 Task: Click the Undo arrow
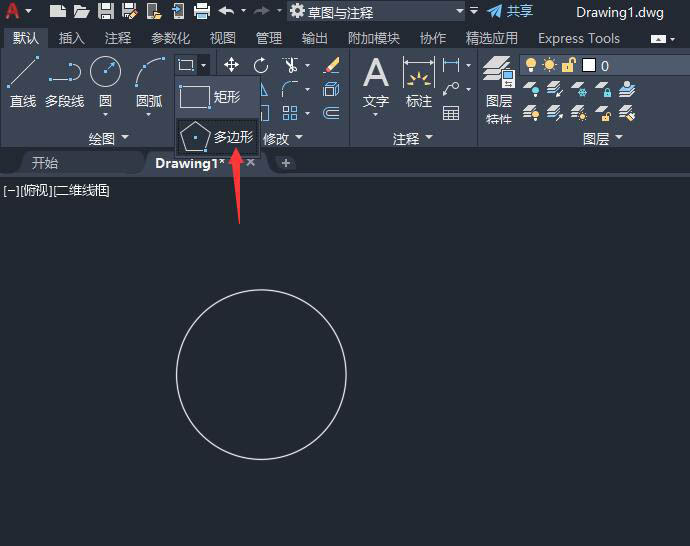point(226,11)
